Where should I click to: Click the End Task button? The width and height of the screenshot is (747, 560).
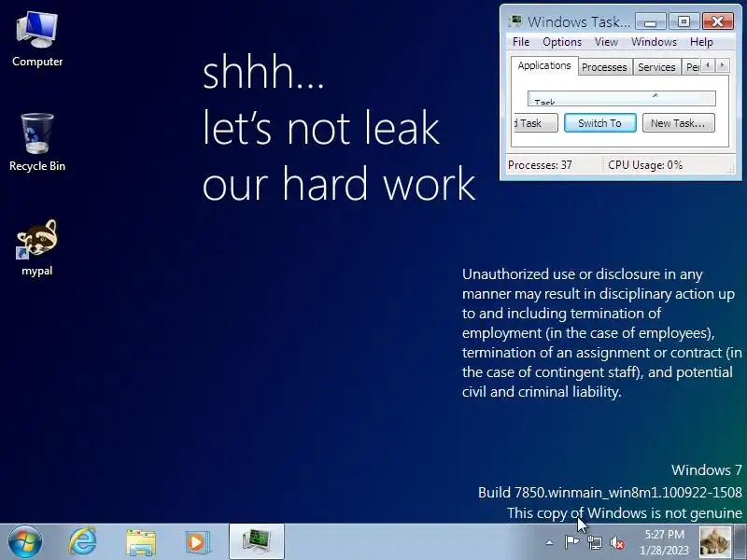pyautogui.click(x=536, y=123)
